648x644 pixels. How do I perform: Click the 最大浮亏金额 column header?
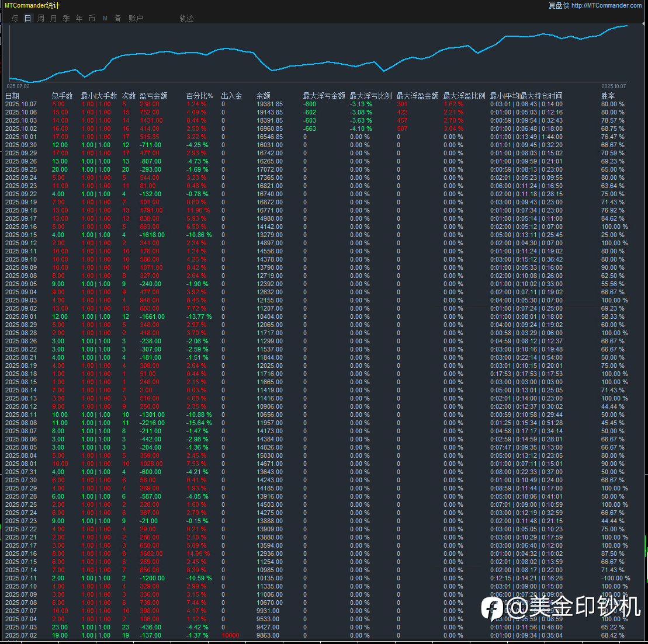tap(324, 96)
